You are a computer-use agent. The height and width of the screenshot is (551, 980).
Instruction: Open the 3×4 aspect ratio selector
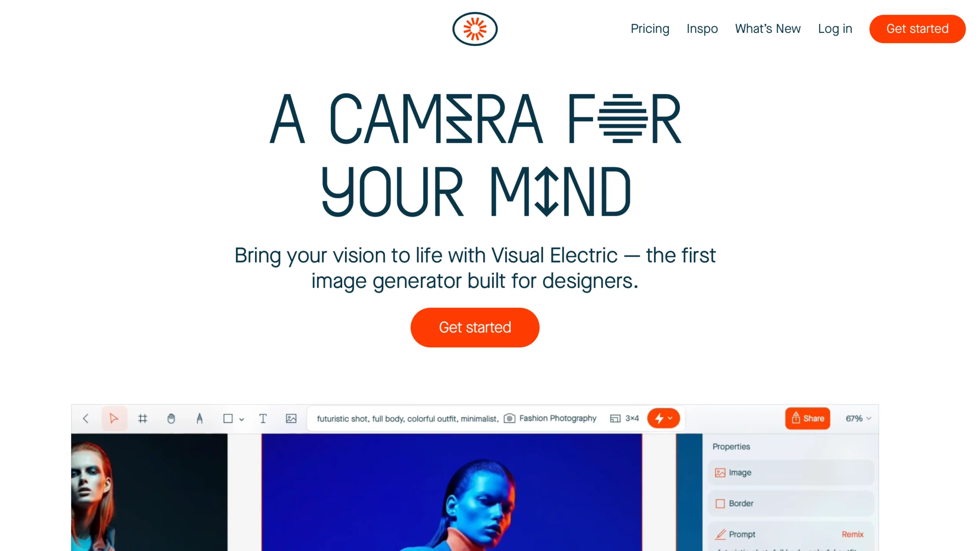[624, 418]
